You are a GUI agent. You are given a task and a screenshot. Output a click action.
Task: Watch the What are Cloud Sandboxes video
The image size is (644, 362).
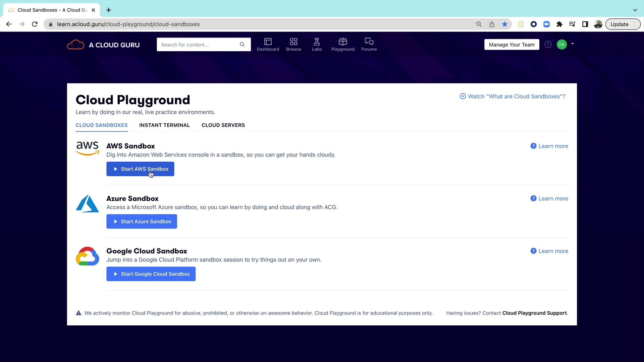tap(513, 96)
